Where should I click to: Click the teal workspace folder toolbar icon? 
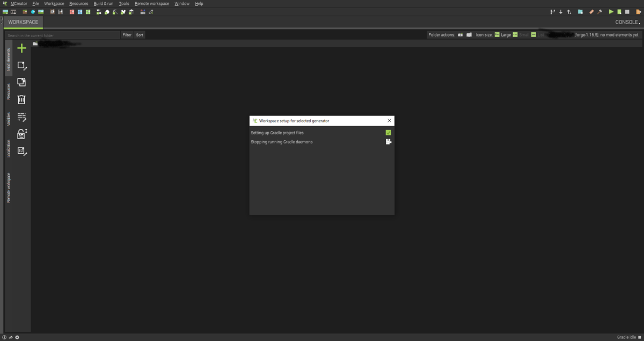tap(580, 12)
